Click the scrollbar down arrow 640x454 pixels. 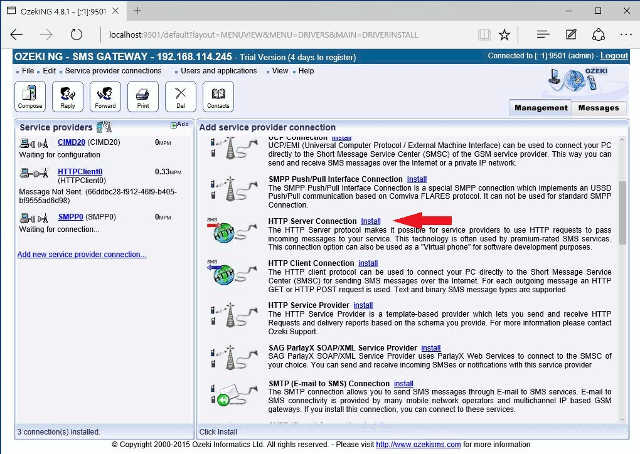point(622,419)
